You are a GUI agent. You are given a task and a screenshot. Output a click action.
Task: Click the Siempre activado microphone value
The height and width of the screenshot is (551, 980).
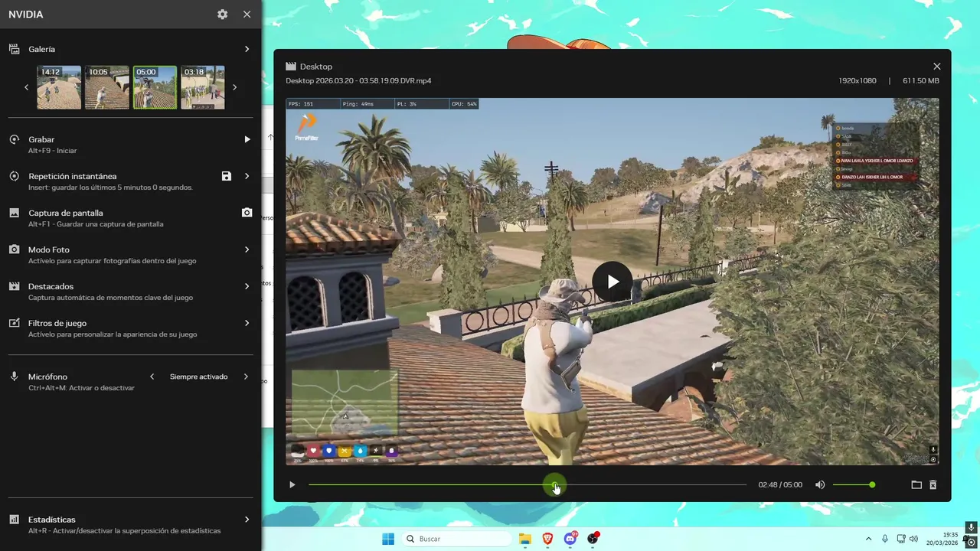[x=198, y=377]
